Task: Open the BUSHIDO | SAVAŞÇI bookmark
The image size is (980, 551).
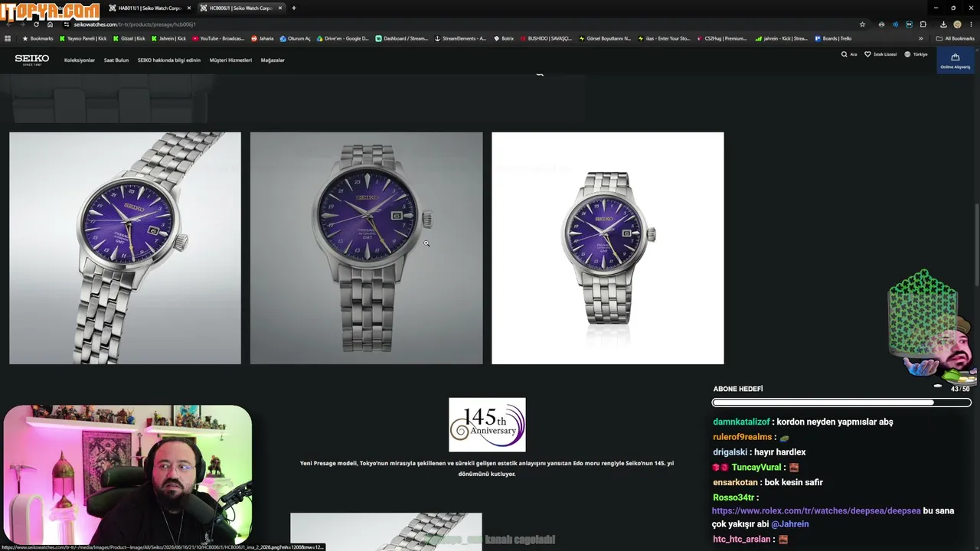Action: coord(546,38)
